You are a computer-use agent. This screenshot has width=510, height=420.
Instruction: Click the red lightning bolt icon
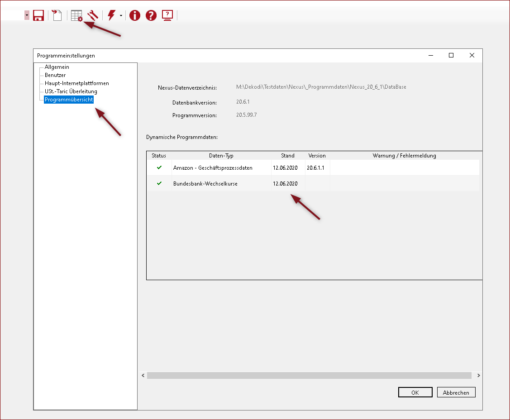pyautogui.click(x=111, y=15)
